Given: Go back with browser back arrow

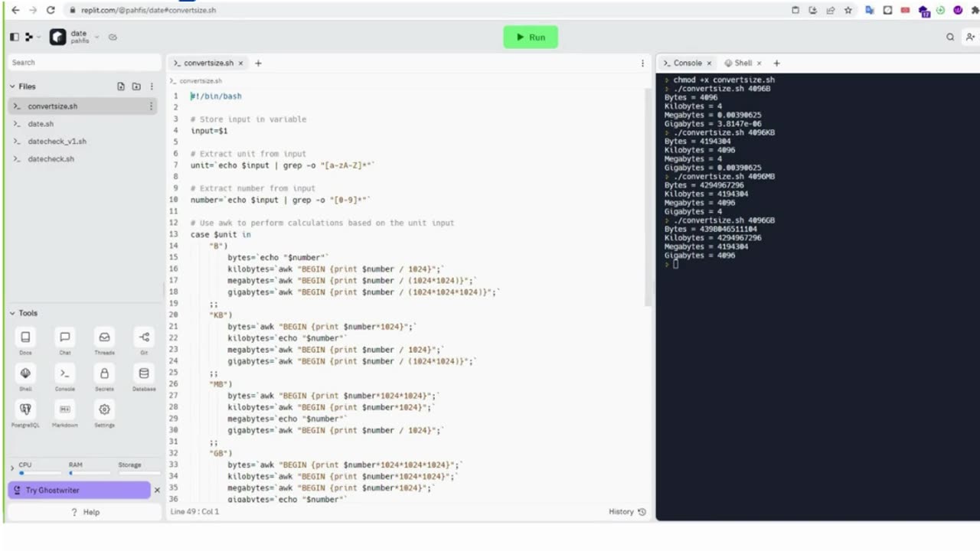Looking at the screenshot, I should [x=15, y=10].
